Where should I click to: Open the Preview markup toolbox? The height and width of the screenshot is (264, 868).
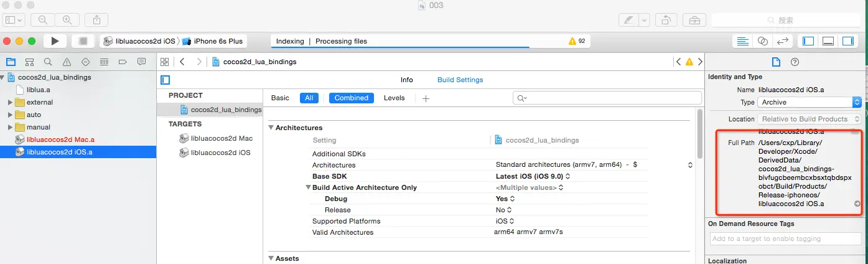pyautogui.click(x=694, y=20)
